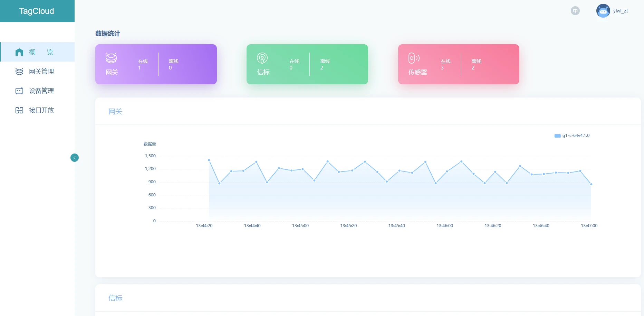Click the TagCloud logo header
Image resolution: width=644 pixels, height=316 pixels.
[37, 11]
